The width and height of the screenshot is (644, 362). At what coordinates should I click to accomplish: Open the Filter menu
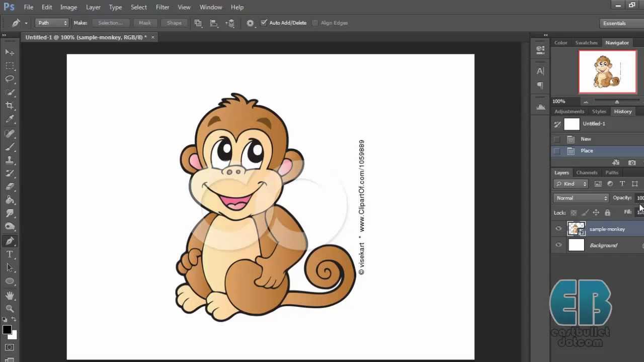click(163, 7)
